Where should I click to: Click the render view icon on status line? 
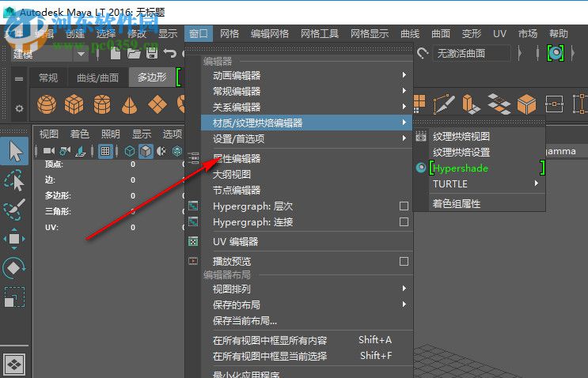pyautogui.click(x=556, y=54)
